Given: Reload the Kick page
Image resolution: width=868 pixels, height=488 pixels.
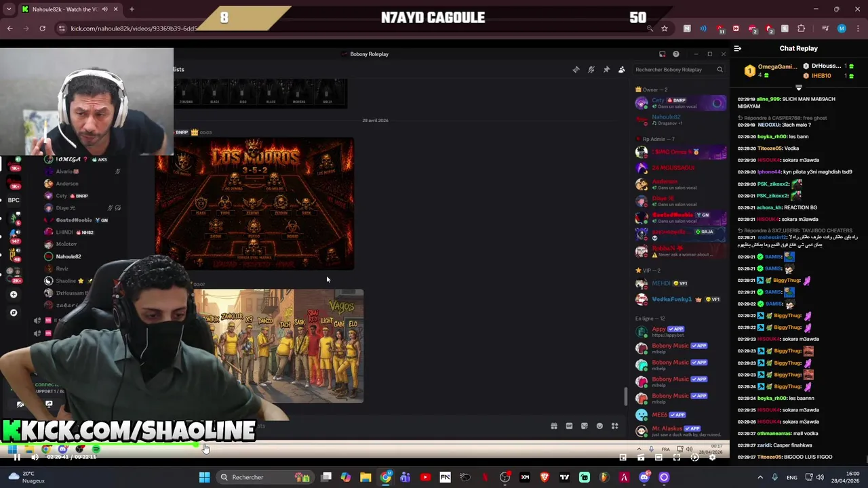Looking at the screenshot, I should point(43,28).
